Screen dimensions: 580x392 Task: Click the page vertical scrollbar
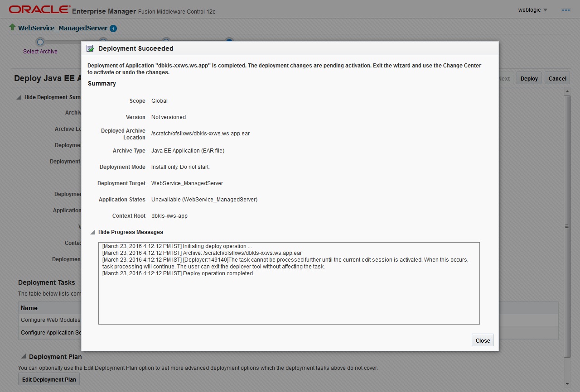click(567, 226)
